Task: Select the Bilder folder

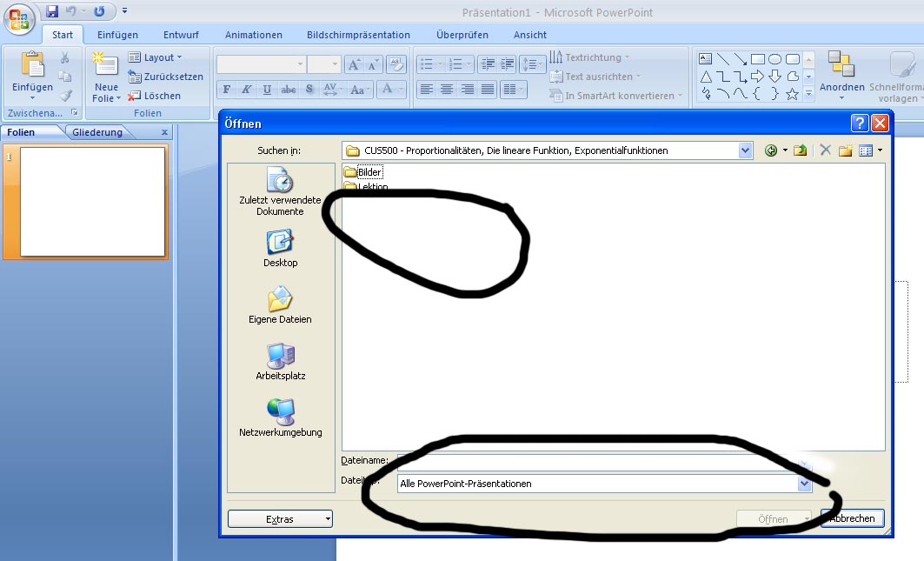Action: pyautogui.click(x=363, y=172)
